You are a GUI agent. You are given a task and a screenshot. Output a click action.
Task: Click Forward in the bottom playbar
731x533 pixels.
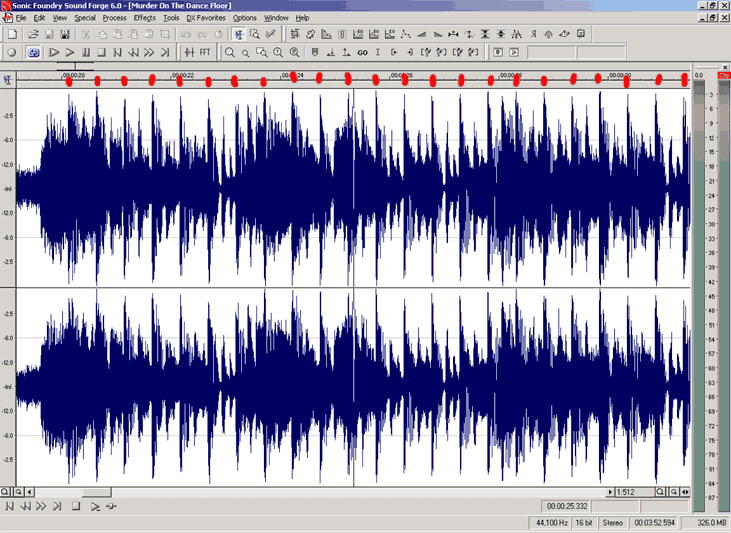click(x=41, y=506)
